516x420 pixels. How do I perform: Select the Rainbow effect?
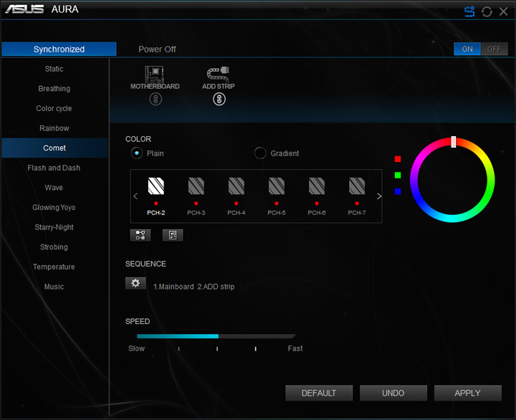(x=54, y=128)
